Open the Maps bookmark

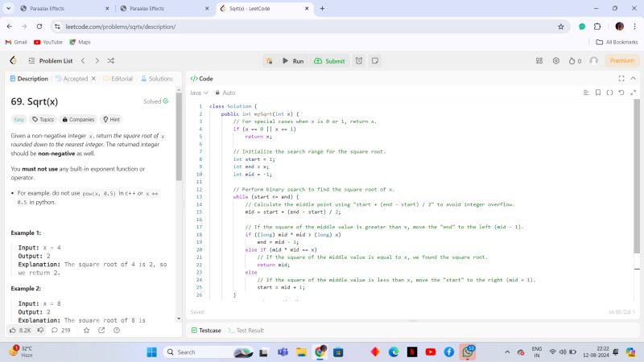80,42
